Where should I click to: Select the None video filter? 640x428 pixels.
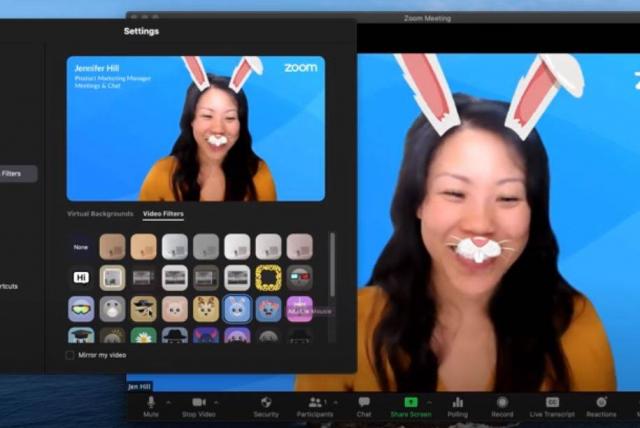tap(81, 247)
